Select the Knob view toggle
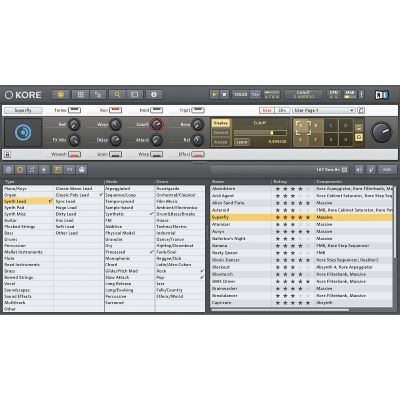This screenshot has width=400, height=400. (267, 110)
